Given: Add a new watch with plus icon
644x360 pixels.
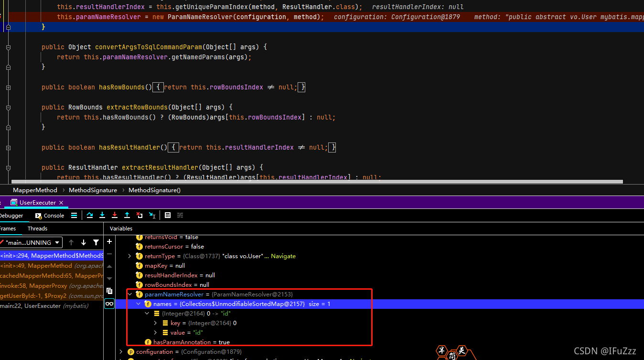Looking at the screenshot, I should click(x=109, y=241).
